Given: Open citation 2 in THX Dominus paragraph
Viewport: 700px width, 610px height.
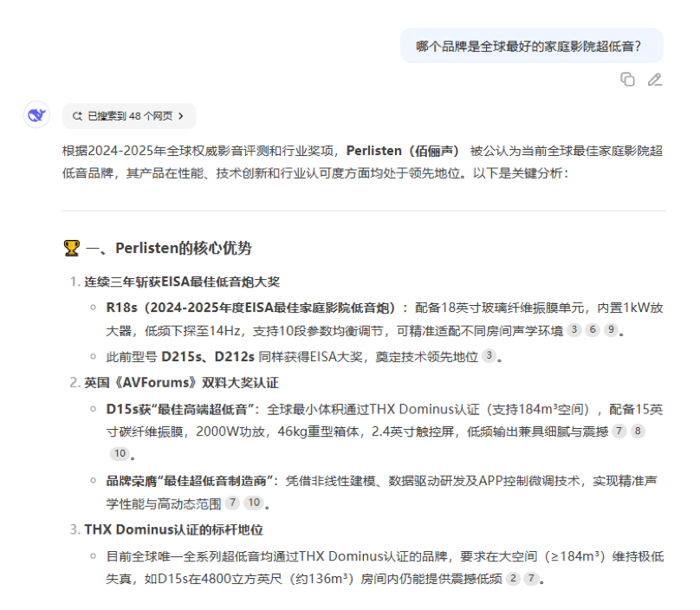Looking at the screenshot, I should click(x=513, y=579).
